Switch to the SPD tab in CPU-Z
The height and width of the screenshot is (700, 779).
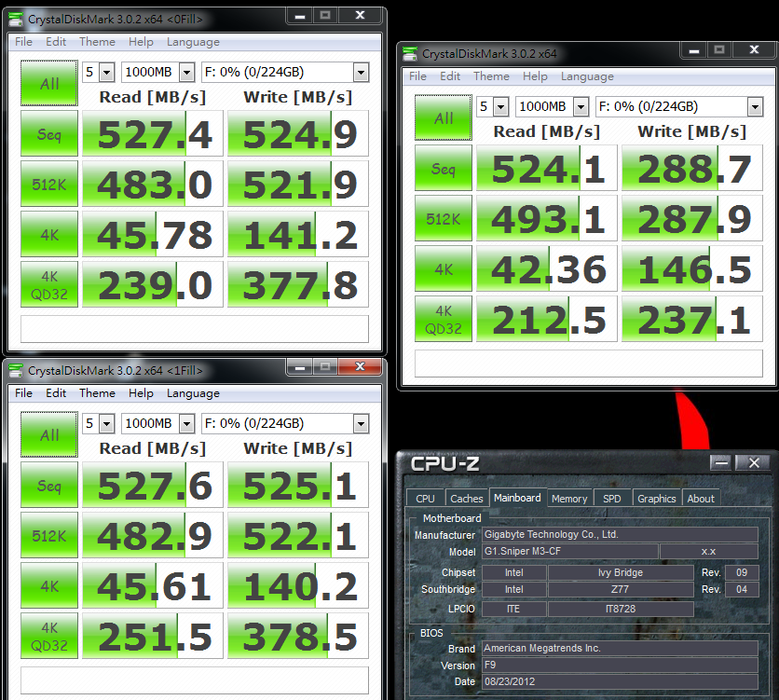[611, 499]
